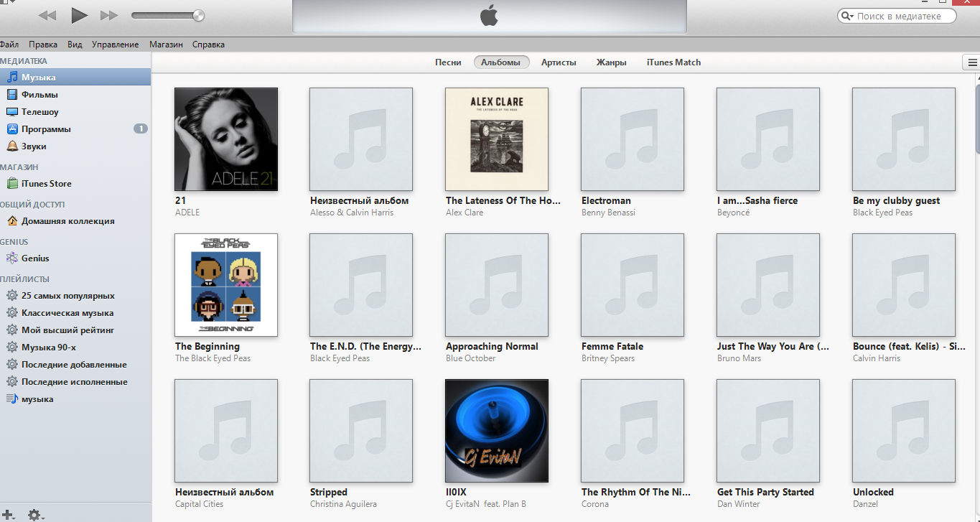
Task: Open the Cj EvitaN II0IX album cover
Action: (497, 430)
